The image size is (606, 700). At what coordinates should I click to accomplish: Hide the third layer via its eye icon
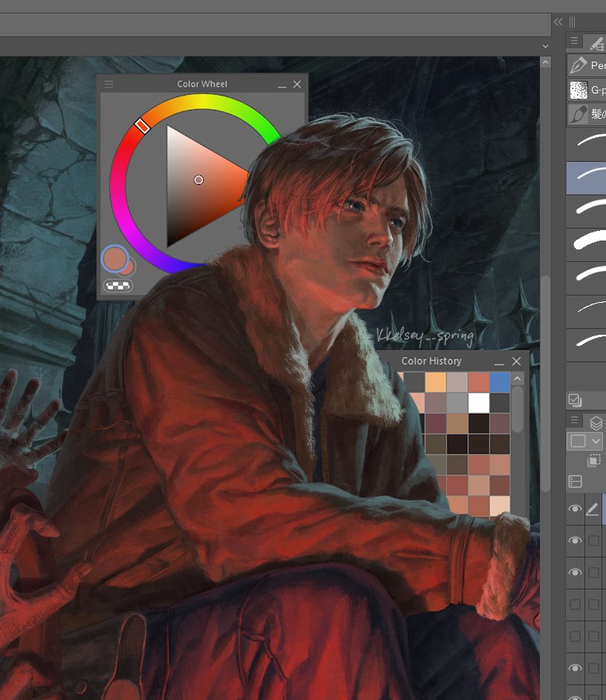(x=576, y=572)
